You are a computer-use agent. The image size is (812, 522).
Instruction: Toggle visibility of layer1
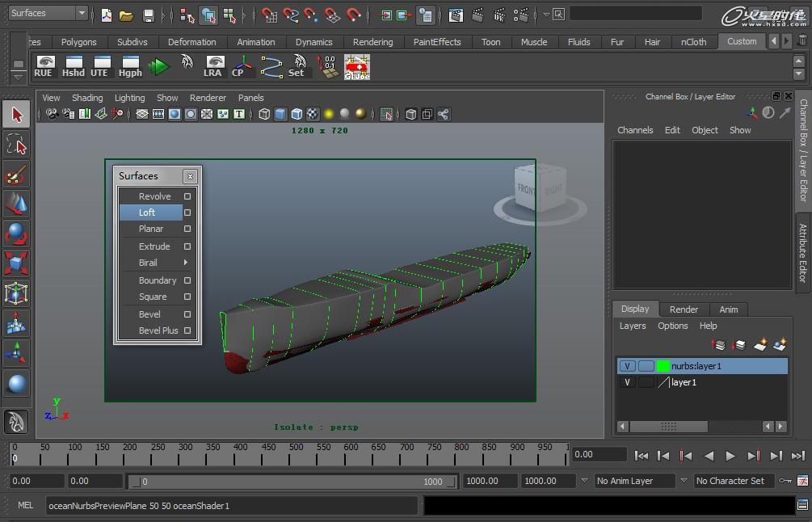(627, 382)
